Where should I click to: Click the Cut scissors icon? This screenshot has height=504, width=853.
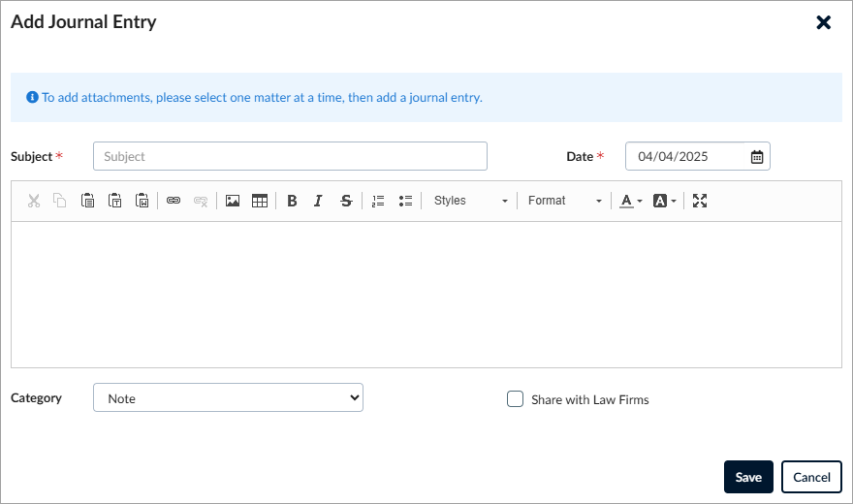(34, 201)
